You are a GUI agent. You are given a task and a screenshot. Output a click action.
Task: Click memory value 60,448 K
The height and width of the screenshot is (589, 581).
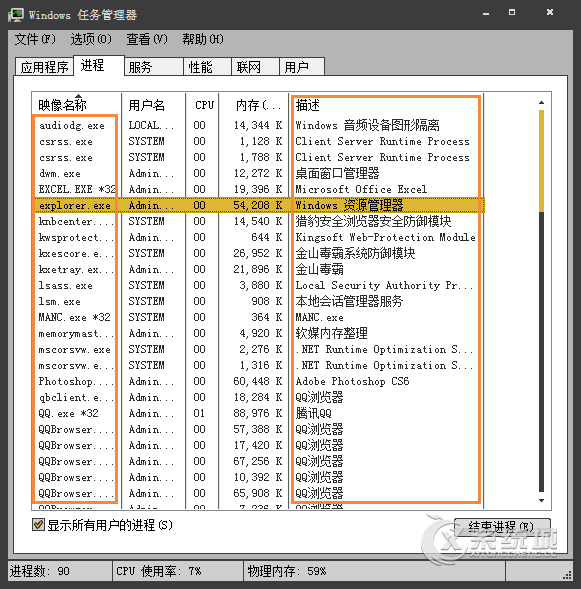(x=258, y=381)
